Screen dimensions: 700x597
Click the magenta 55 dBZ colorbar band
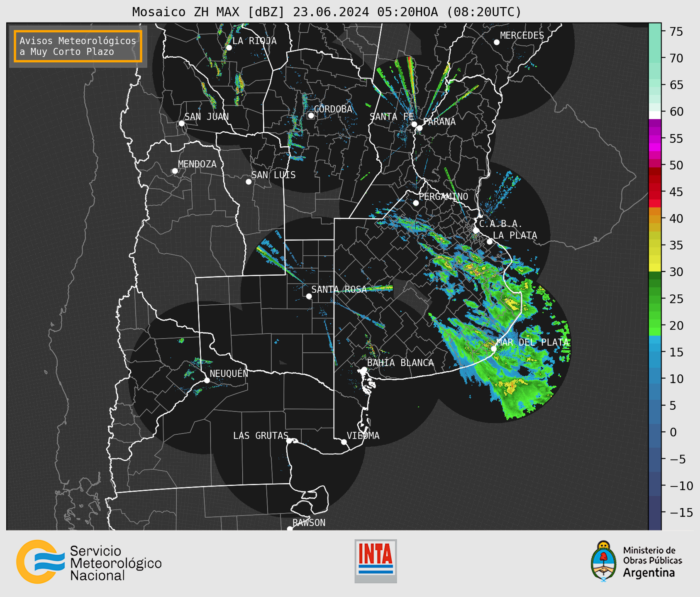point(655,138)
